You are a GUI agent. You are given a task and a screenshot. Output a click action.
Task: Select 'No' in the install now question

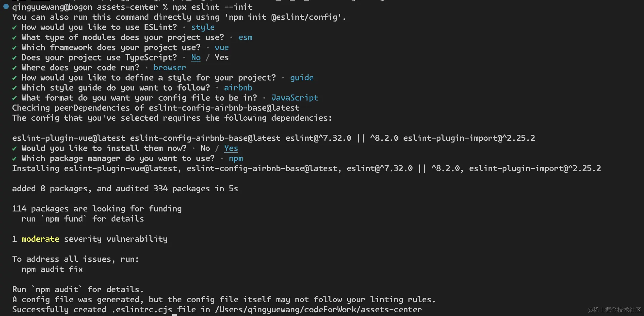point(205,148)
